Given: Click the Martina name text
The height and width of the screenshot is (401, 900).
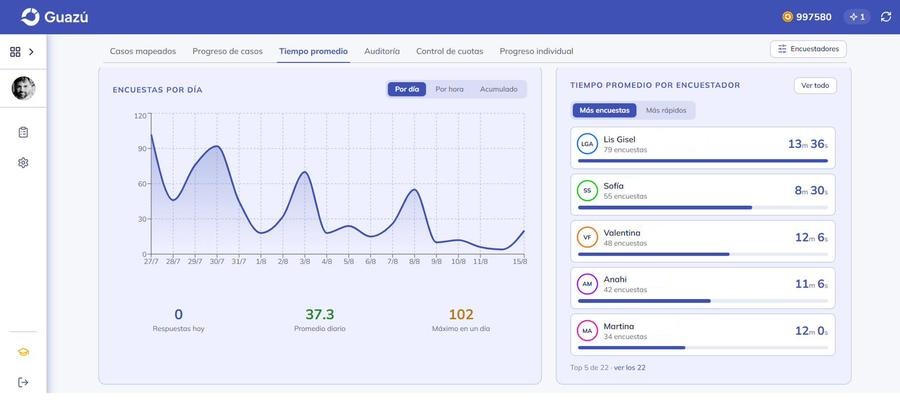Looking at the screenshot, I should tap(619, 326).
